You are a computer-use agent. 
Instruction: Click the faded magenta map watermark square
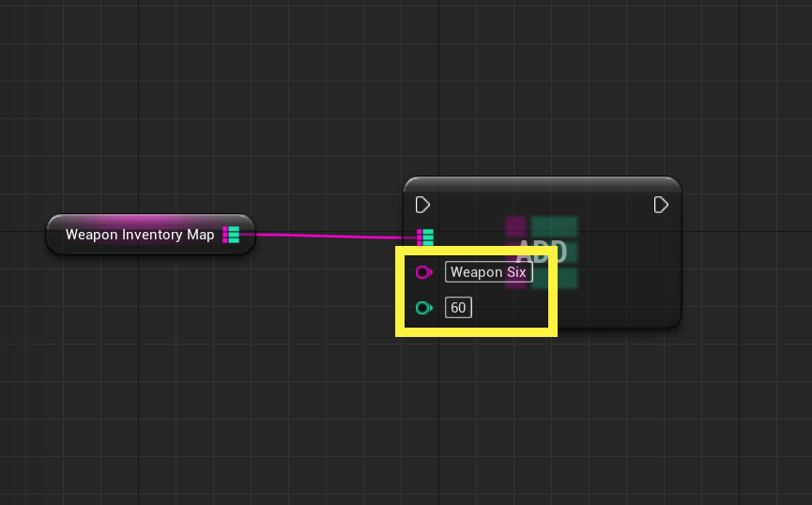[515, 226]
